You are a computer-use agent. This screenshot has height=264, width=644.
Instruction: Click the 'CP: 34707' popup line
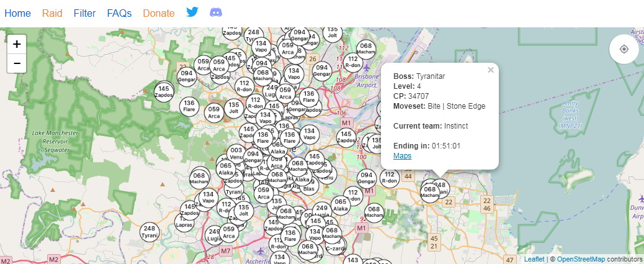(411, 96)
